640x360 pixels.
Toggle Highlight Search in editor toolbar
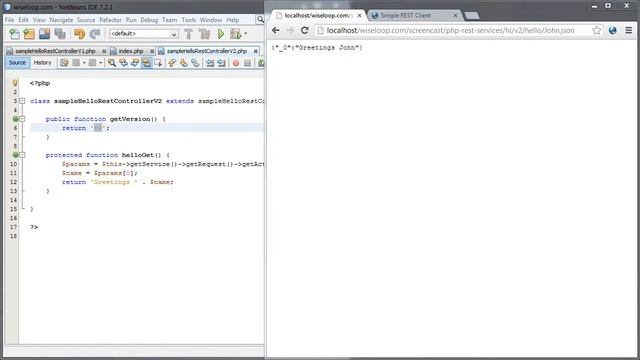tap(146, 63)
